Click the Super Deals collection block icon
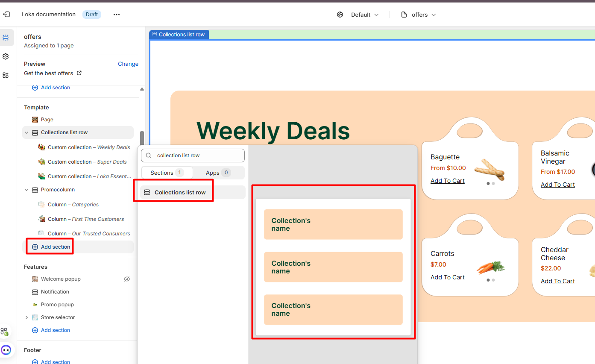Image resolution: width=595 pixels, height=364 pixels. 42,162
